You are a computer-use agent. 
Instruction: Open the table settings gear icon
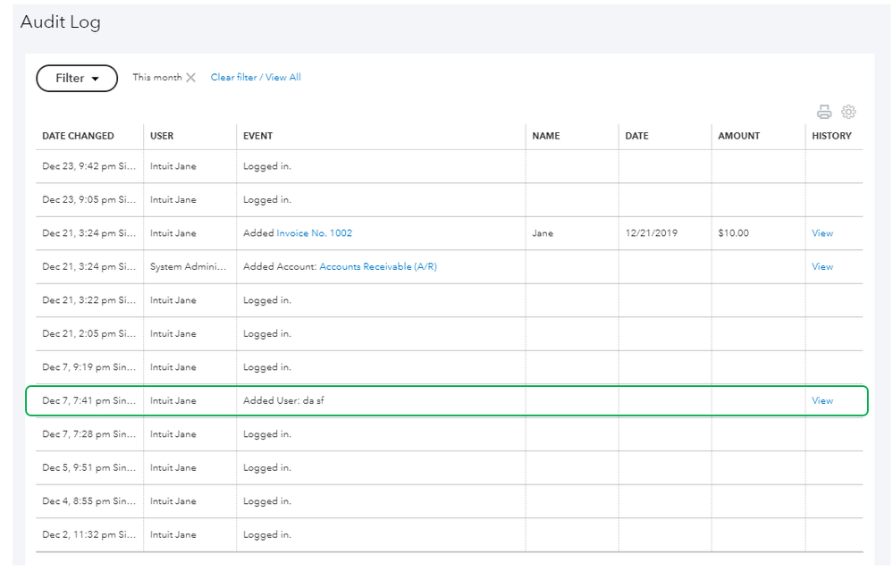pos(849,112)
